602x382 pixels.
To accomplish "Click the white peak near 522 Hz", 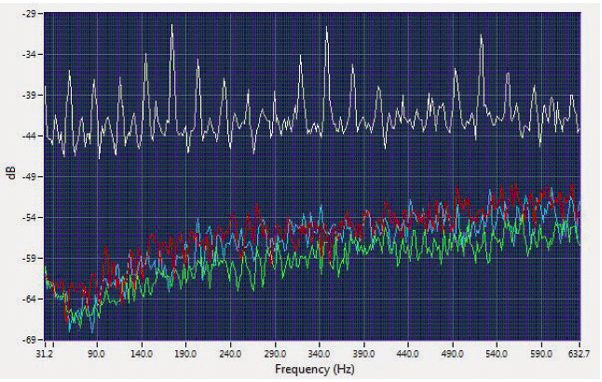I will click(481, 36).
